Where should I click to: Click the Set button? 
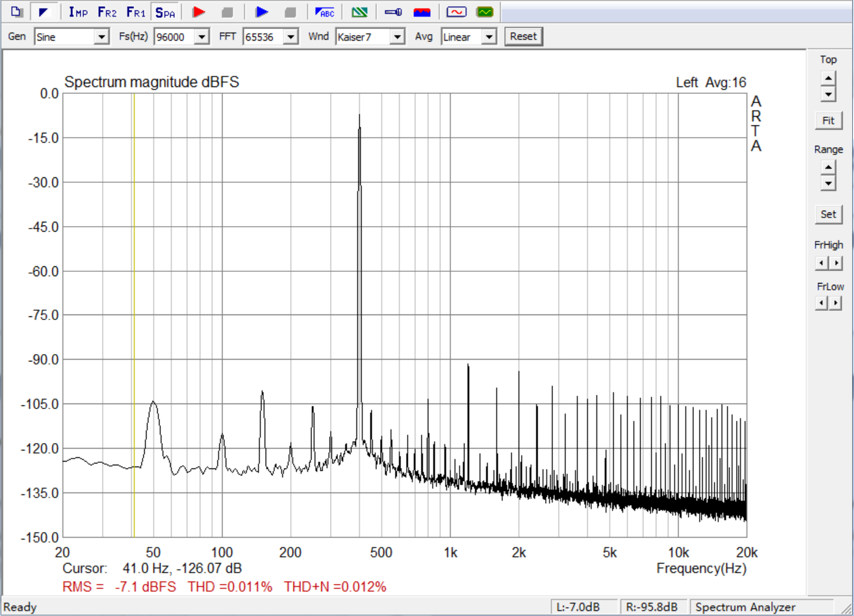(828, 214)
